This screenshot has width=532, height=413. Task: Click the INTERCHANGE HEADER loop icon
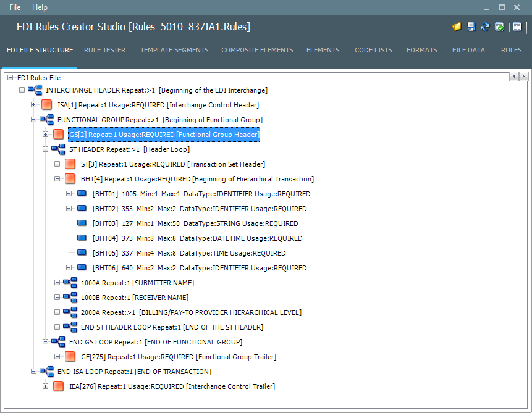tap(35, 90)
